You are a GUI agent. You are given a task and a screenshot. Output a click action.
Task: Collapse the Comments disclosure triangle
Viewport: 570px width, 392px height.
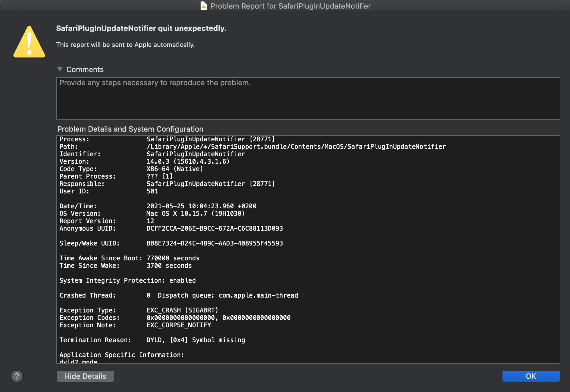coord(60,69)
